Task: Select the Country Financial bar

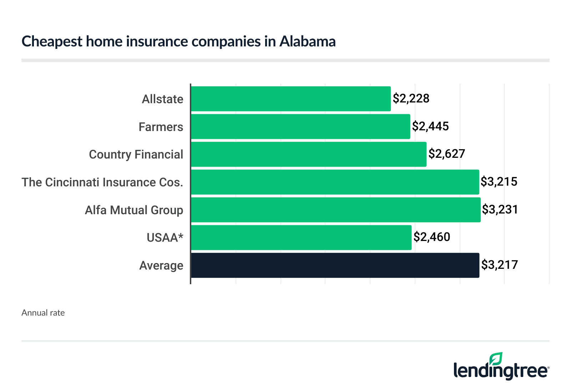Action: (309, 154)
